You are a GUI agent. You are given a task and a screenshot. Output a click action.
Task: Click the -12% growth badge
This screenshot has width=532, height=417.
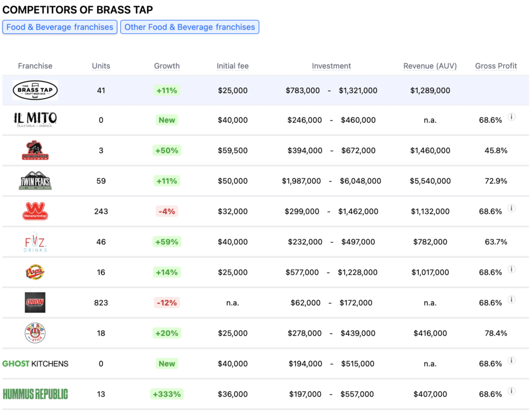[167, 303]
